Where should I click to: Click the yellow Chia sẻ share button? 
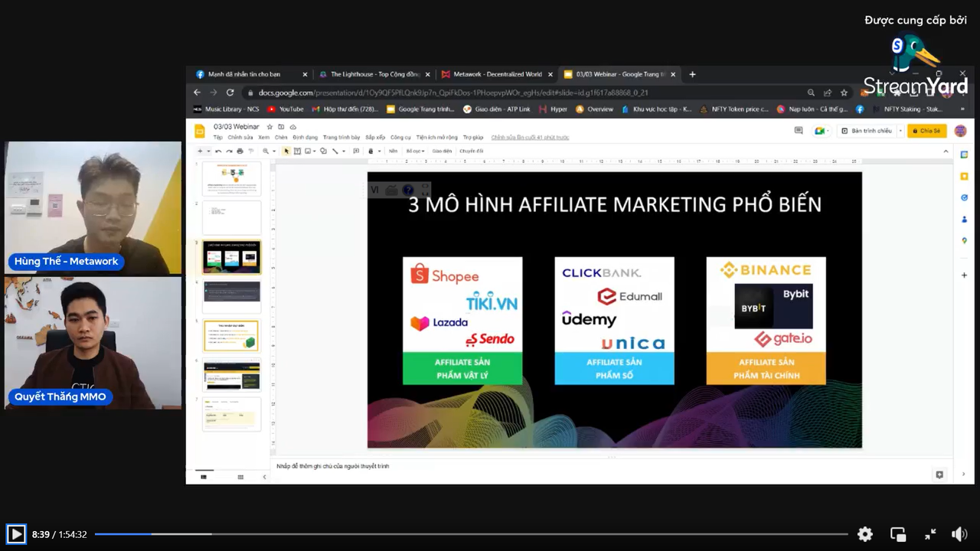[926, 131]
